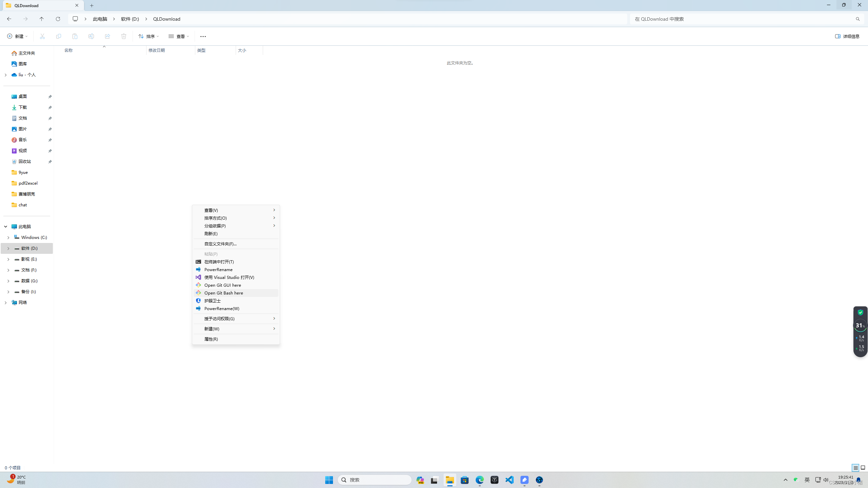Viewport: 868px width, 488px height.
Task: Click the 详细信息 details pane toggle
Action: [x=847, y=36]
